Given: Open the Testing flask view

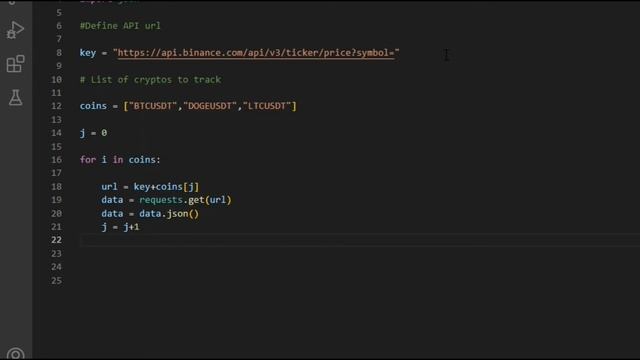Looking at the screenshot, I should click(16, 98).
